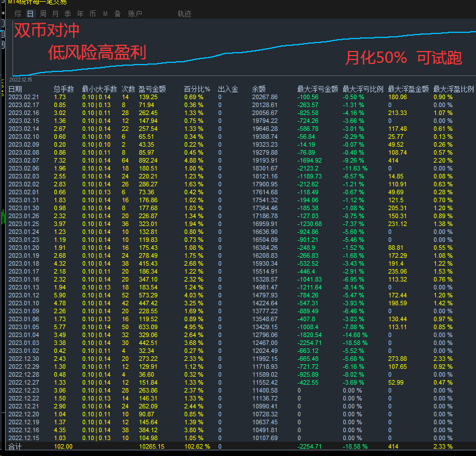Click floating profit amount 235.06
The image size is (476, 456).
[397, 271]
